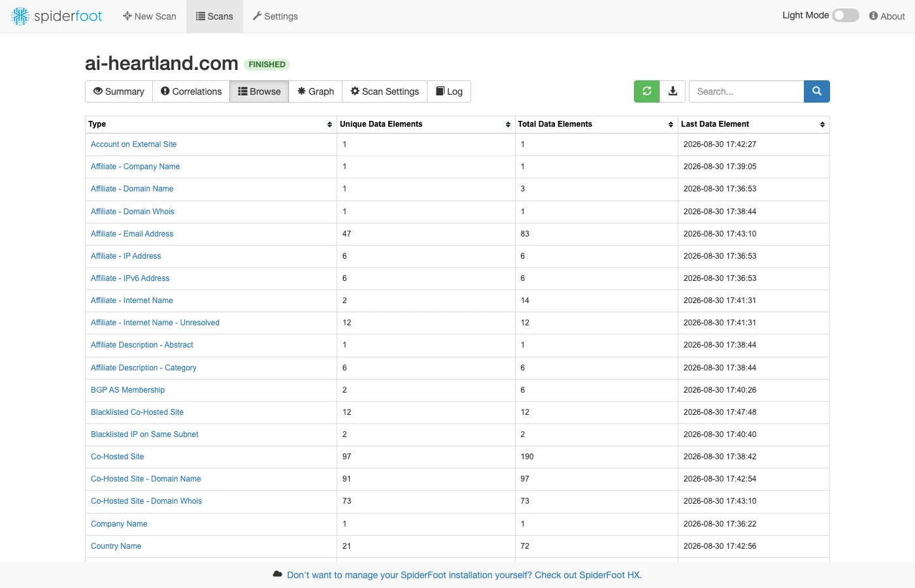Open Company Name results

[119, 524]
